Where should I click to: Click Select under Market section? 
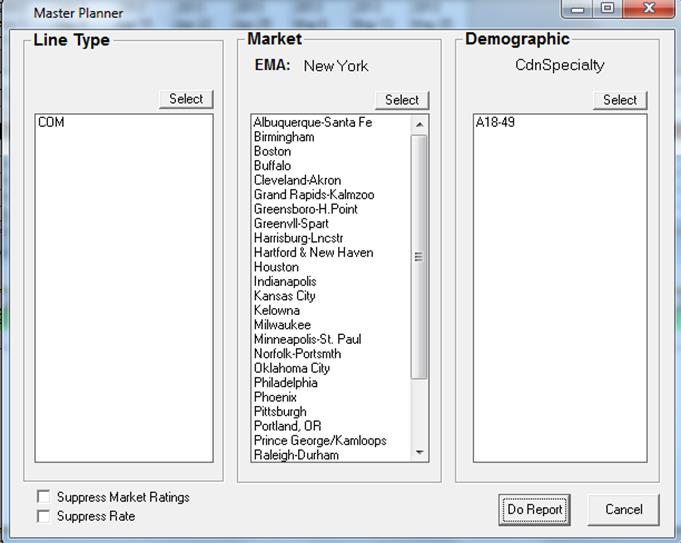click(x=402, y=100)
